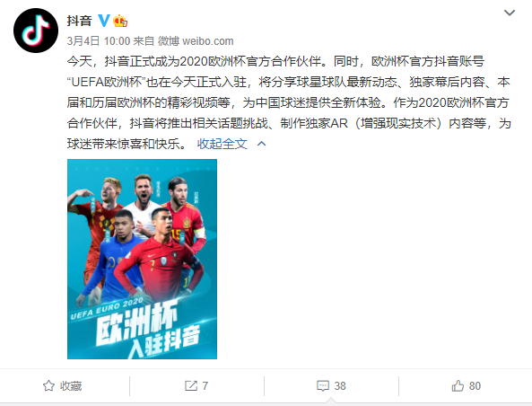Open the 38 comments list

point(331,385)
